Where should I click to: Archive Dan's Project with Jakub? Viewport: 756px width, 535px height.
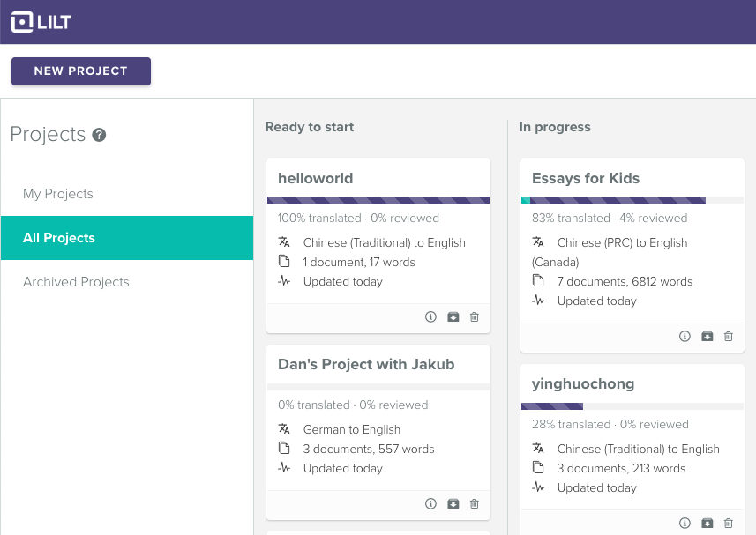point(453,504)
